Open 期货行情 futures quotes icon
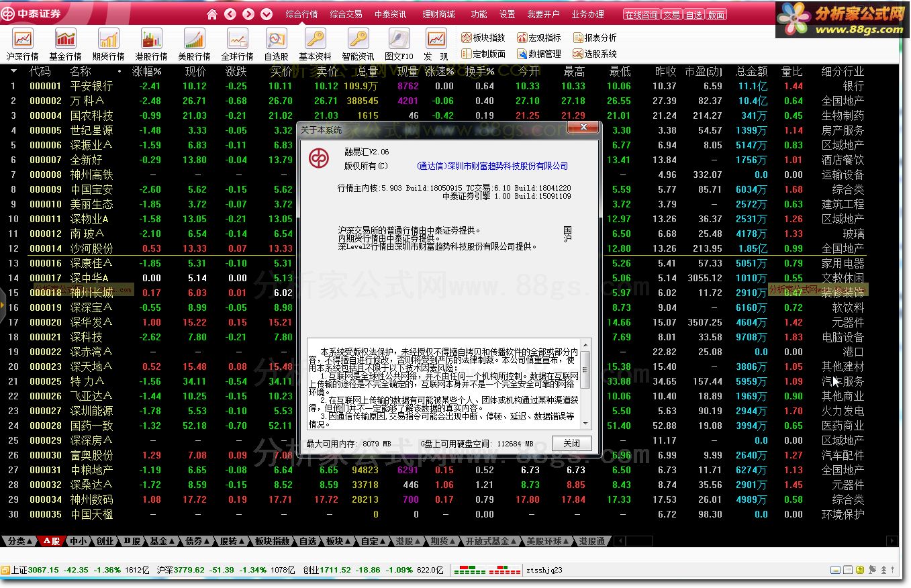Screen dimensions: 911x588 [109, 45]
